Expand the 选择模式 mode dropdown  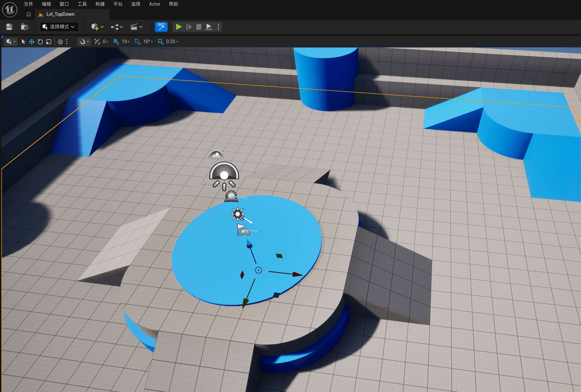(59, 27)
